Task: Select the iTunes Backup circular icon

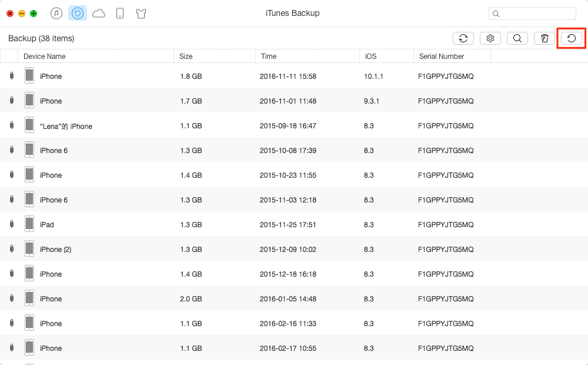Action: click(78, 14)
